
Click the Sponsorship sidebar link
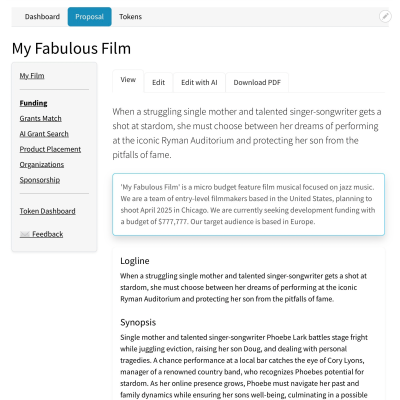(x=40, y=180)
